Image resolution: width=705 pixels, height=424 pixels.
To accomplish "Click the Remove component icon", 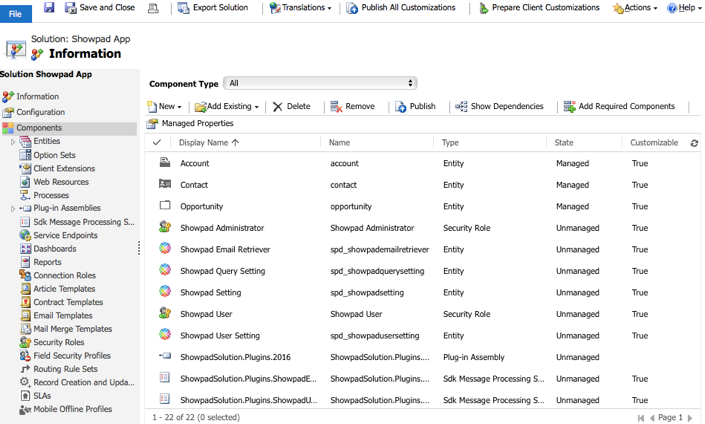I will click(x=336, y=107).
